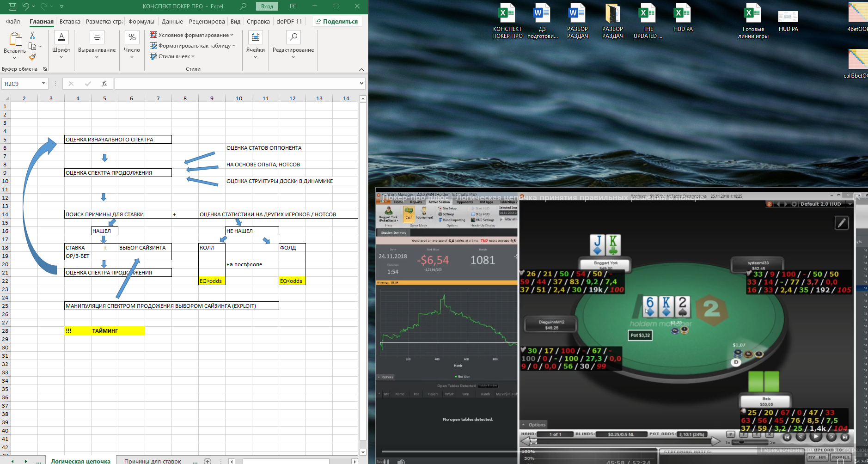Undo the last action in Excel

click(26, 6)
